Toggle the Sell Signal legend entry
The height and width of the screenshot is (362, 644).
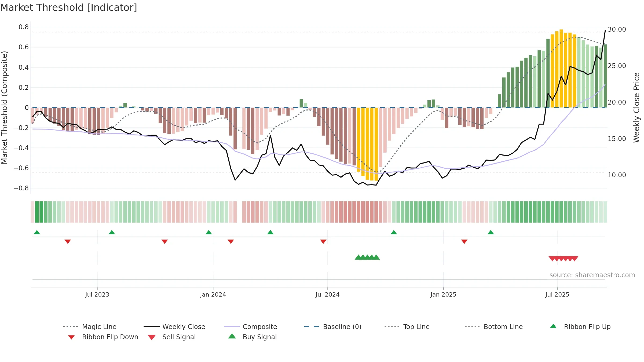pos(172,337)
